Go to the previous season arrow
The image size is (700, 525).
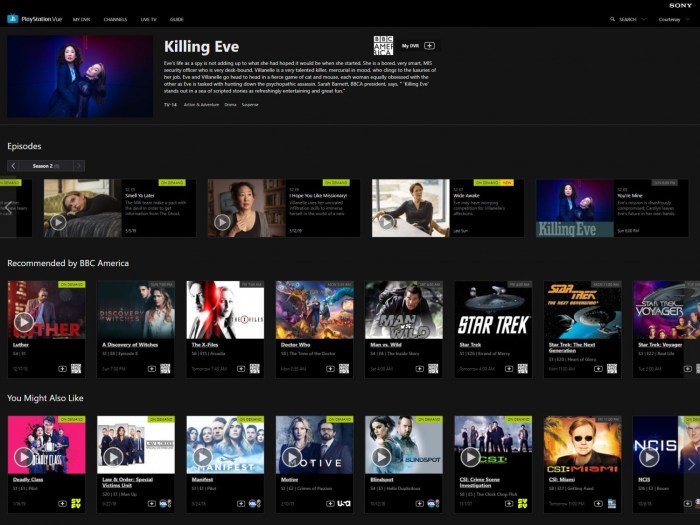coord(13,166)
